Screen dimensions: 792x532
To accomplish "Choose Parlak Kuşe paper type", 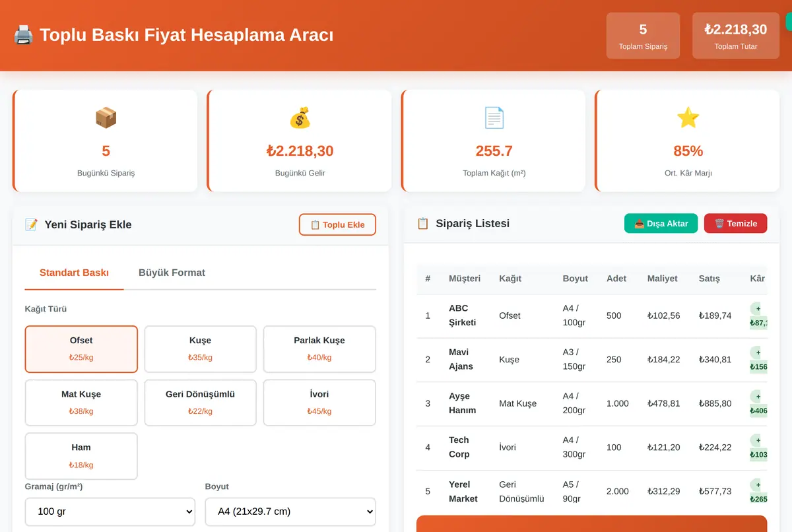I will click(319, 349).
